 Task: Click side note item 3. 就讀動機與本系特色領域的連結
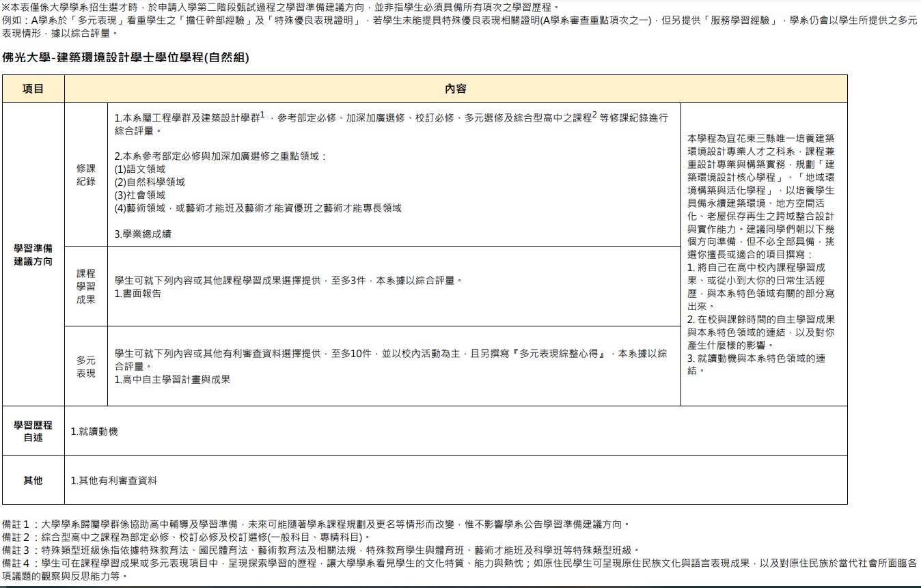pos(757,364)
